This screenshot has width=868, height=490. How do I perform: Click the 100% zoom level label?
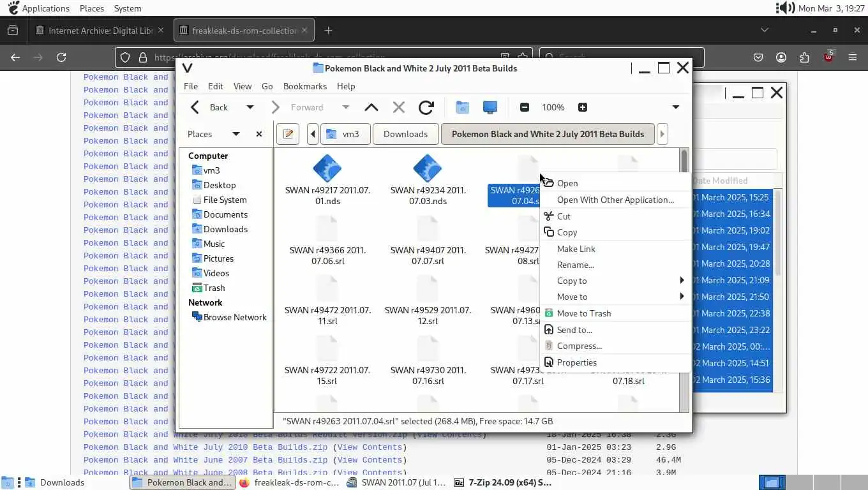[553, 107]
